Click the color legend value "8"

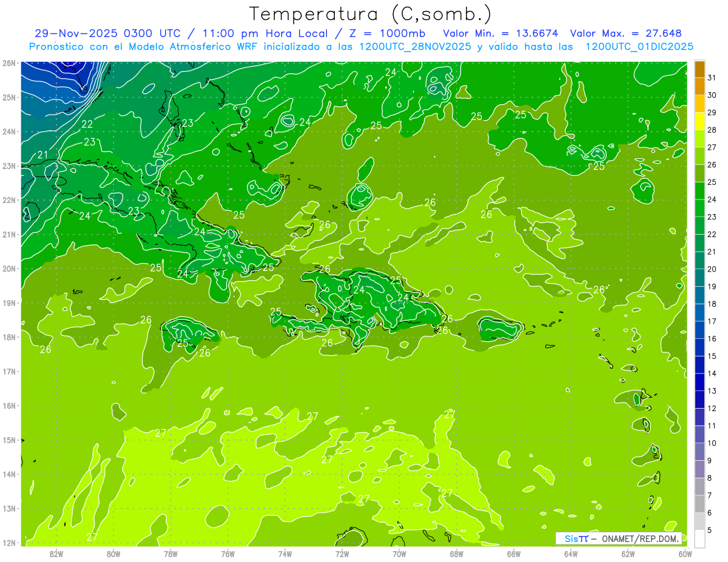709,478
